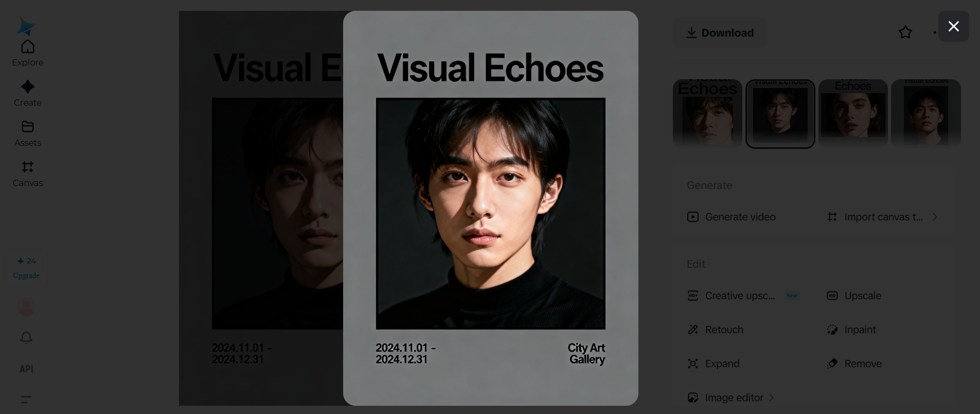Close the image preview overlay
Image resolution: width=980 pixels, height=414 pixels.
tap(954, 26)
